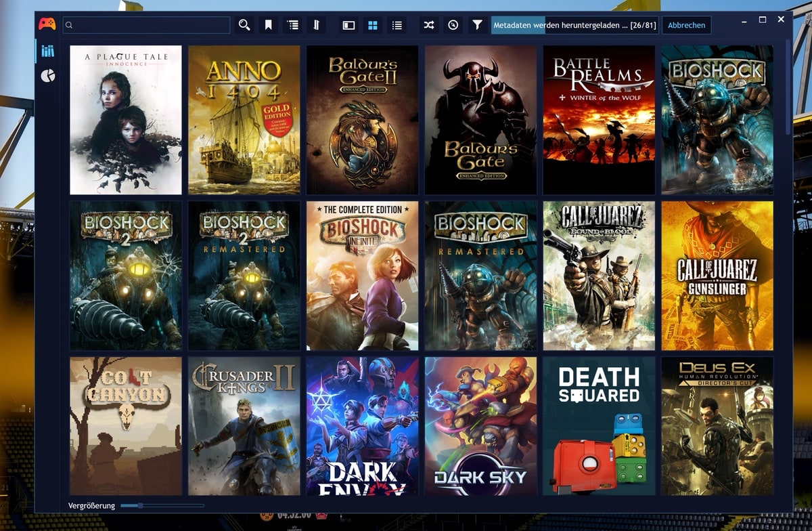Select Library view in the sidebar
The height and width of the screenshot is (531, 812).
click(x=47, y=51)
